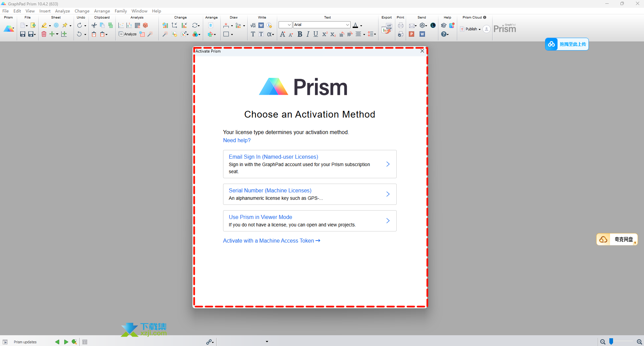Click the red dice simulate data icon
The height and width of the screenshot is (346, 644).
click(x=145, y=25)
